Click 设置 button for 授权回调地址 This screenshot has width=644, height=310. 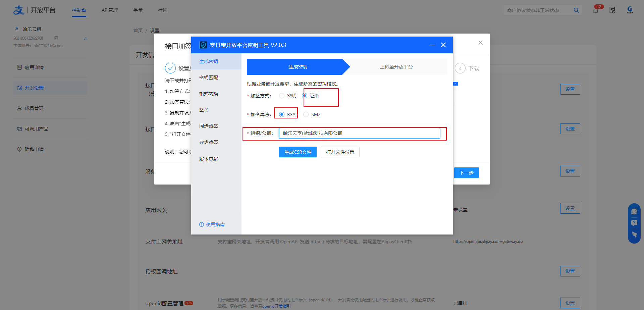(x=570, y=271)
